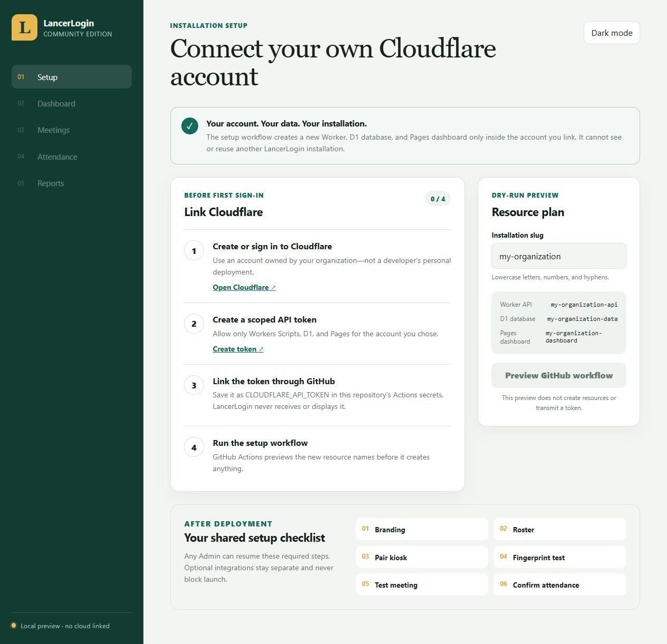Click 'Create a scoped API token' heading
Viewport: 667px width, 644px height.
[265, 319]
